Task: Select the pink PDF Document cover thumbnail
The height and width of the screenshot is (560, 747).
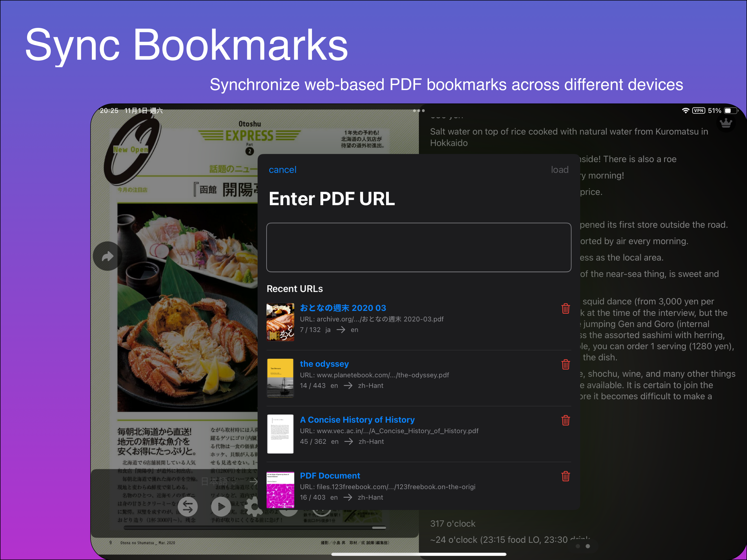Action: click(x=280, y=490)
